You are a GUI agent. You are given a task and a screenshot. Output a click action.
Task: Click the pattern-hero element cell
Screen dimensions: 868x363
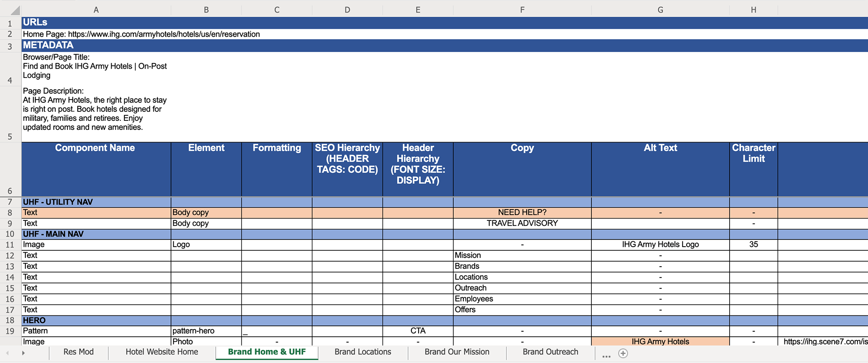pos(206,331)
